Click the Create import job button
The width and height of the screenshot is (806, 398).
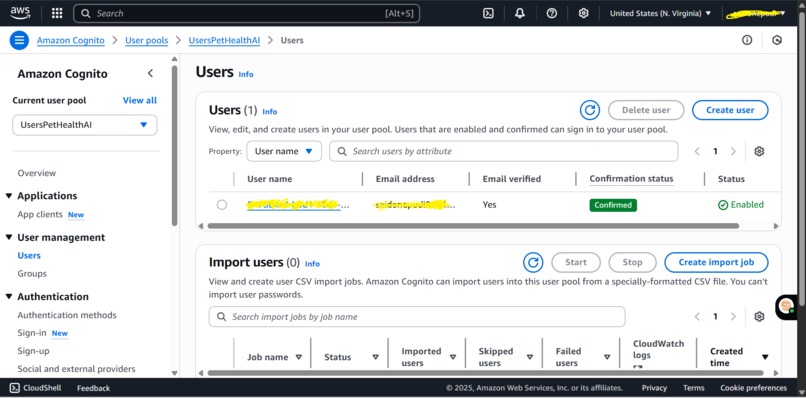[716, 262]
